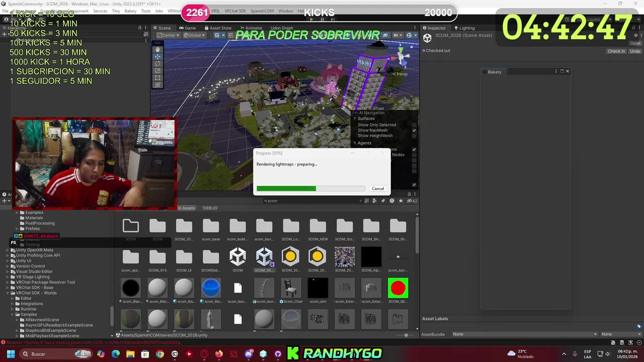
Task: Select the Rect transform tool
Action: tap(157, 77)
